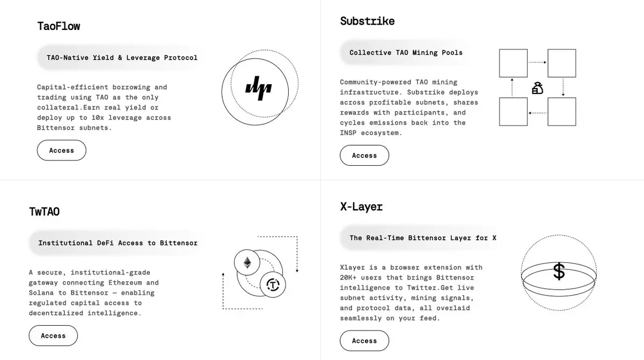Screen dimensions: 644x360
Task: Open Substrike via its Access button
Action: [364, 156]
